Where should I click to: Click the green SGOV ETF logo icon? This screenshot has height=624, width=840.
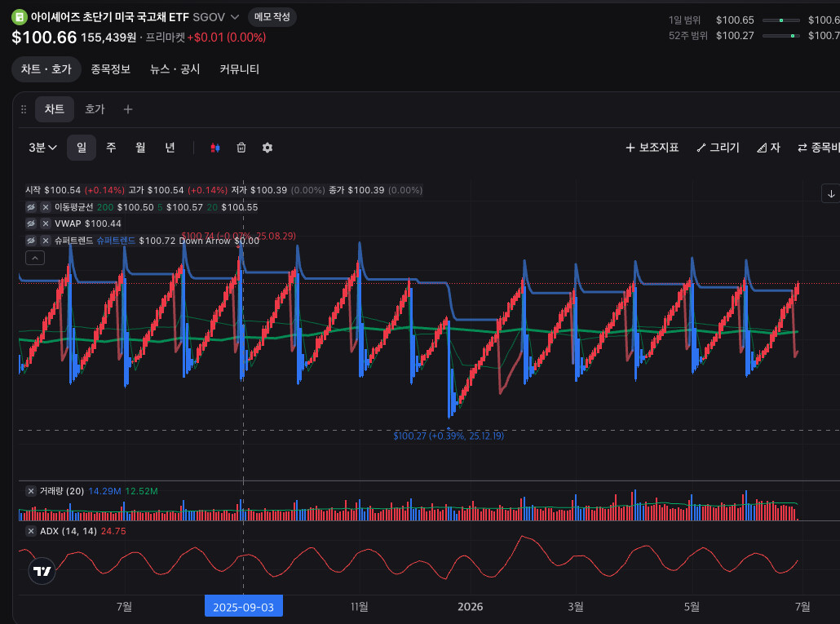click(20, 17)
